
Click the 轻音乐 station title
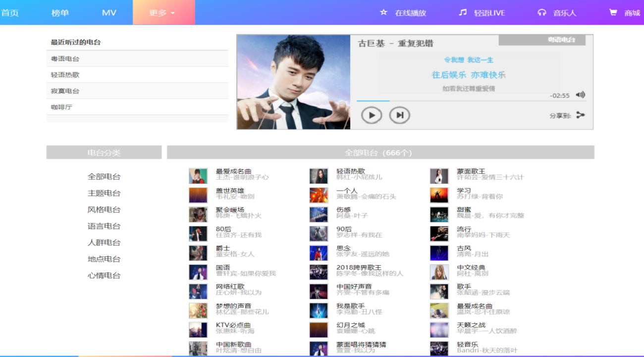468,345
